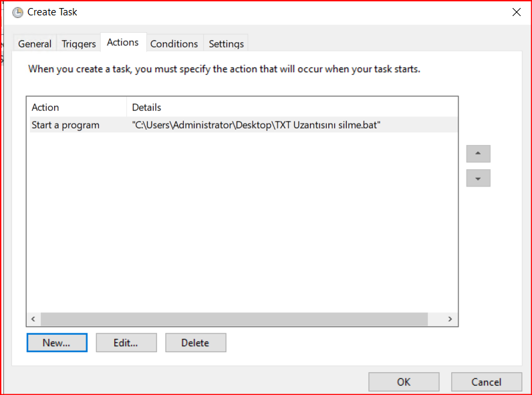This screenshot has height=395, width=532.
Task: Switch to the General tab
Action: pyautogui.click(x=35, y=43)
